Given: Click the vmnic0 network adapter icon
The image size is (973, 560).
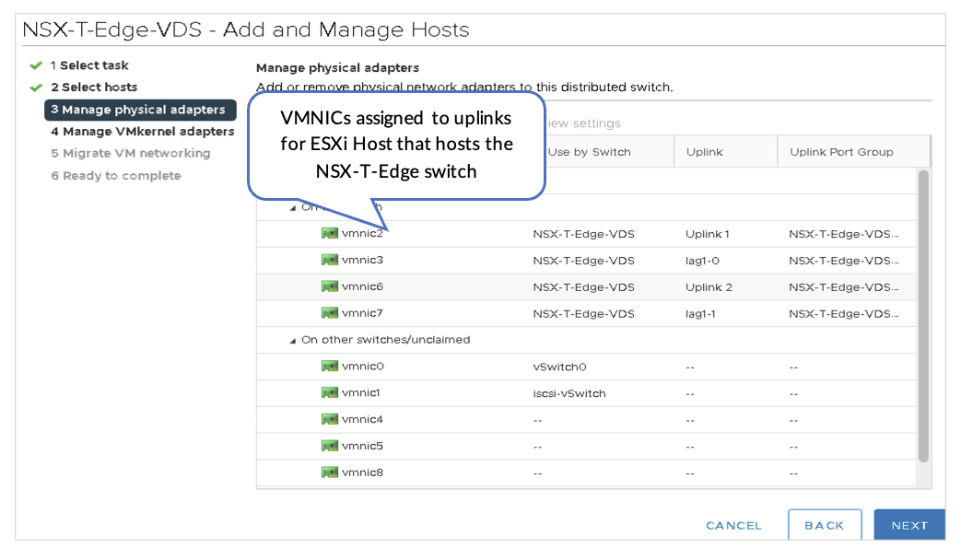Looking at the screenshot, I should click(330, 367).
